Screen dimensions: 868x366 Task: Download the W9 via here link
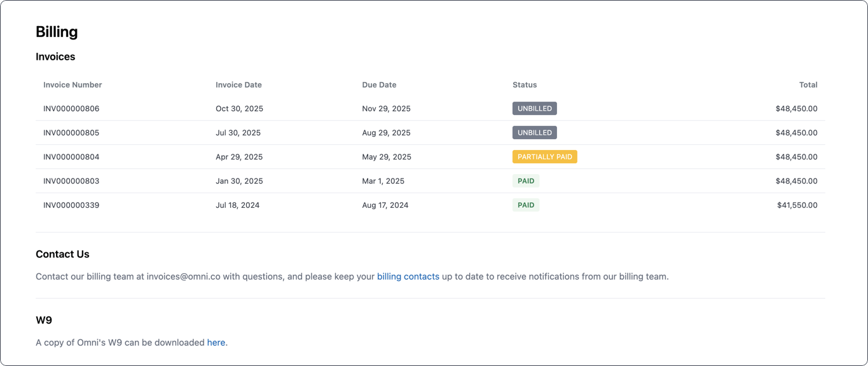point(216,342)
